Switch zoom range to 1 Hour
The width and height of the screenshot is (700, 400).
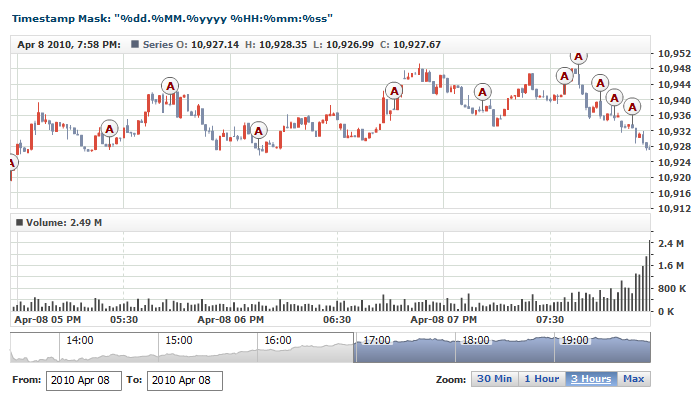[541, 379]
